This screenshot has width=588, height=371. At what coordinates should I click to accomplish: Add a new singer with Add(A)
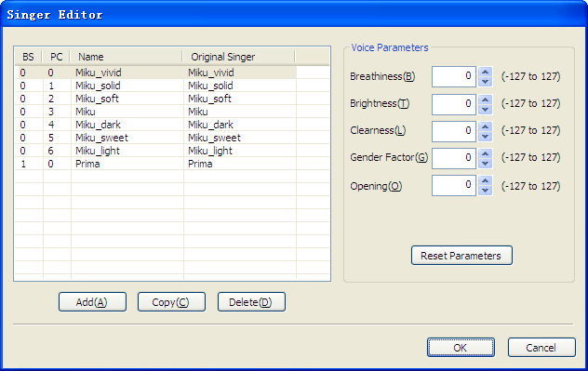pos(92,302)
